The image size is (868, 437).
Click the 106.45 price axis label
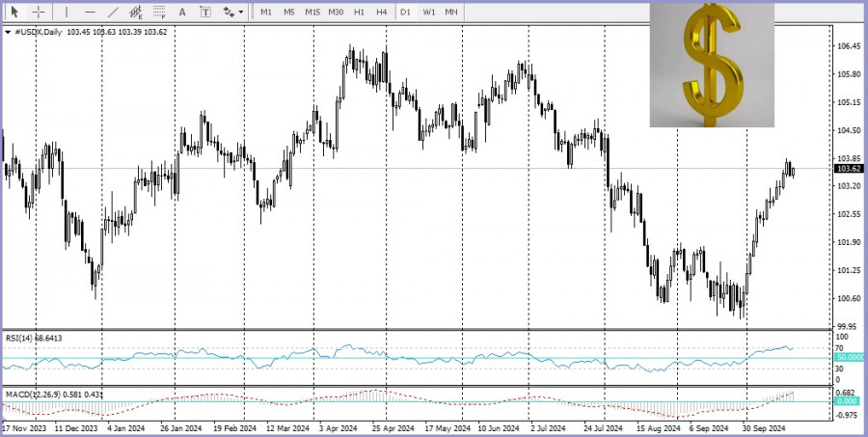tap(851, 46)
